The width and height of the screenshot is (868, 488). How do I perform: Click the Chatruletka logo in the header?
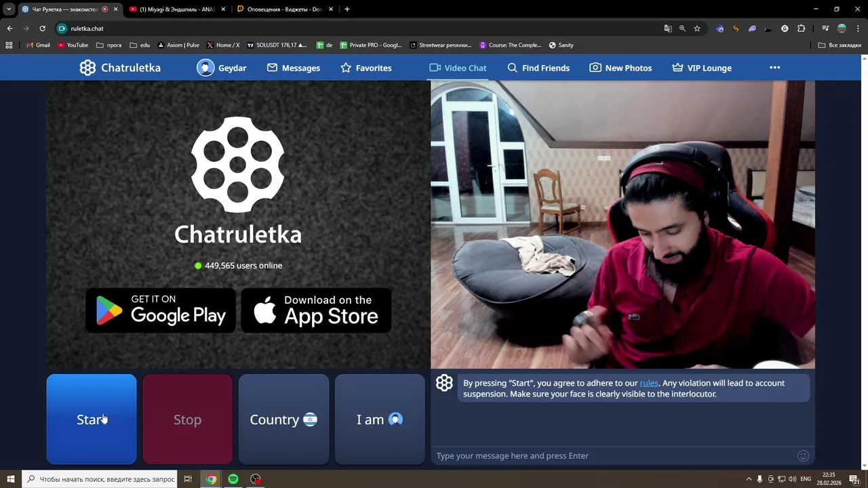coord(120,68)
